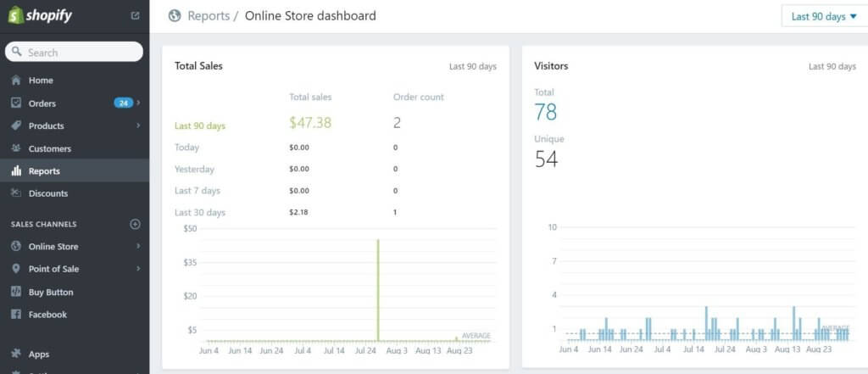
Task: Click the Customers people icon
Action: click(16, 148)
